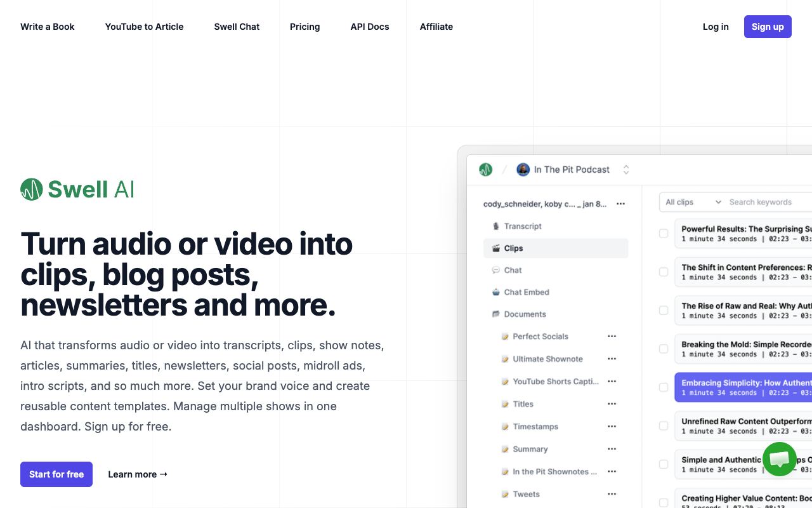
Task: Open three-dot menu for Tweets
Action: click(x=612, y=494)
